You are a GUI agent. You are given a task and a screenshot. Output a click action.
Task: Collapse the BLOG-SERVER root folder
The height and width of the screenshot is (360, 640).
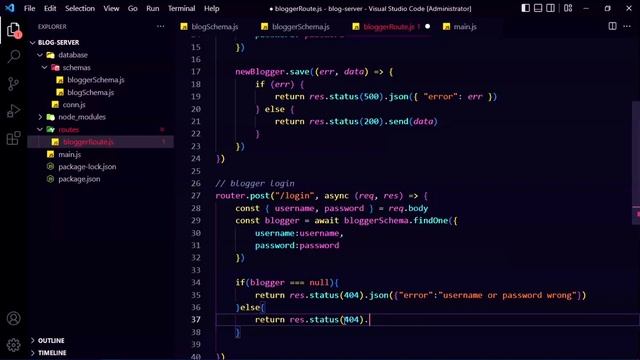(x=58, y=42)
